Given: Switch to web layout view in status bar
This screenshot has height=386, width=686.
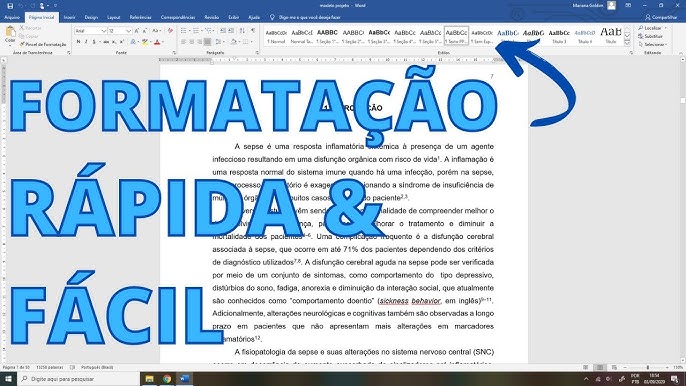Looking at the screenshot, I should [x=614, y=368].
